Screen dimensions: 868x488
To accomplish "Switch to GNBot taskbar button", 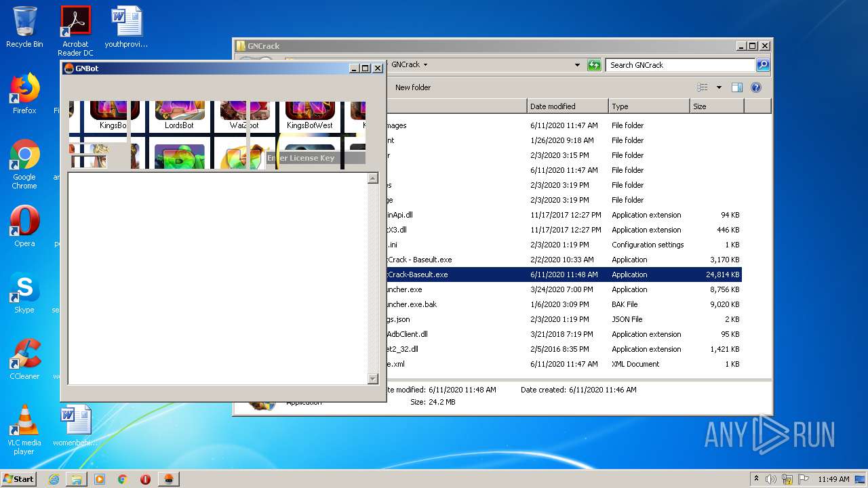I will tap(168, 479).
